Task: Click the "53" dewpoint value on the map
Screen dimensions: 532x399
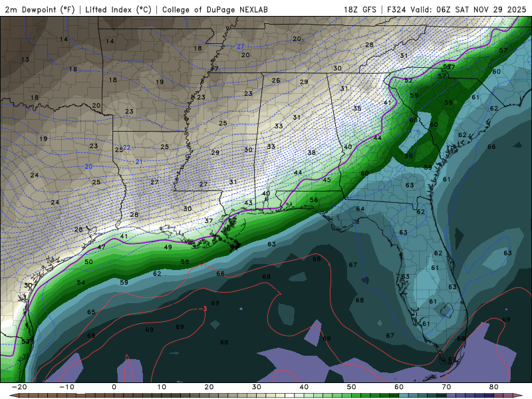Action: (x=25, y=342)
